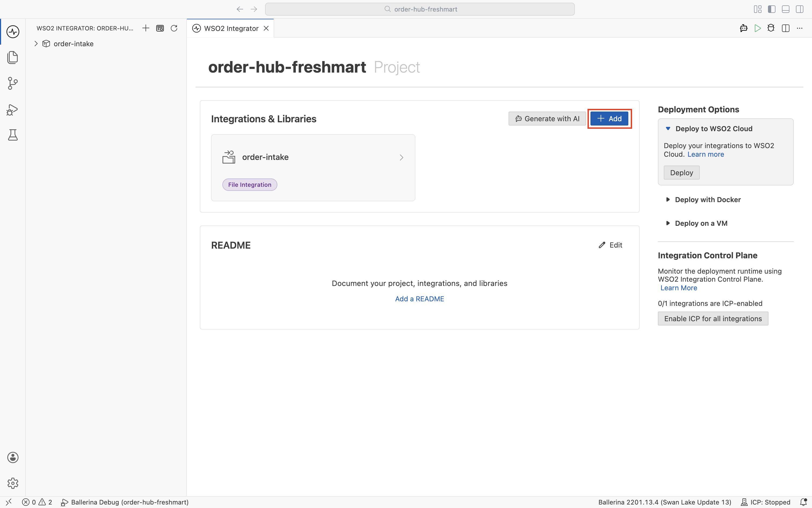Toggle the primary side bar

coord(771,9)
